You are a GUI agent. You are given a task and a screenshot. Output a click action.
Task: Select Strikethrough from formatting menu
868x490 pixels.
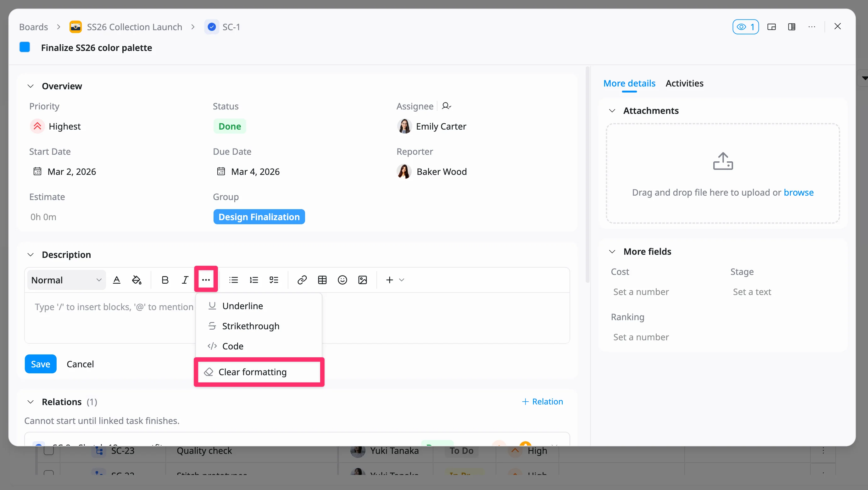(x=259, y=326)
